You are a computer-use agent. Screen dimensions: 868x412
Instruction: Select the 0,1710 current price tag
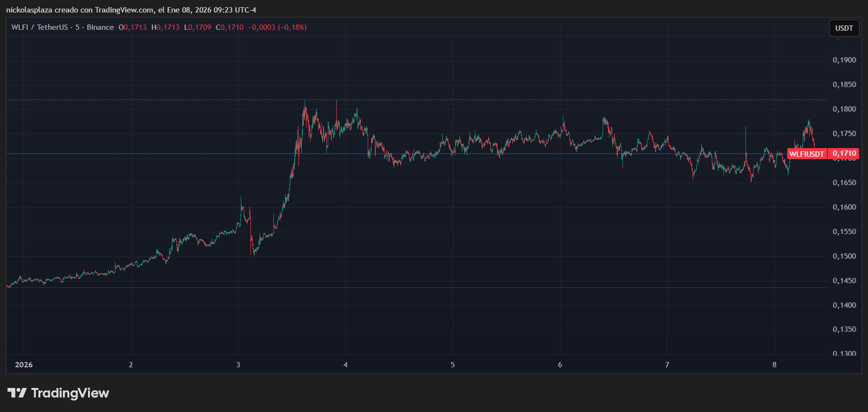(844, 153)
